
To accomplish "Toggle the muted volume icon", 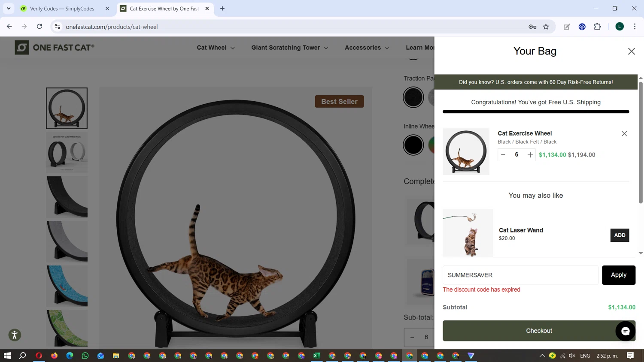I will click(572, 356).
